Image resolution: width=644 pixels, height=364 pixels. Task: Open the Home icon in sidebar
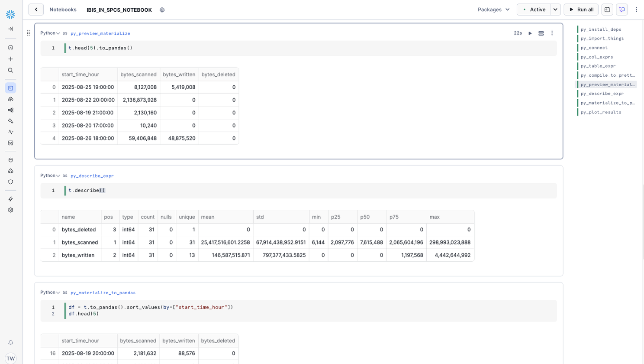coord(11,47)
